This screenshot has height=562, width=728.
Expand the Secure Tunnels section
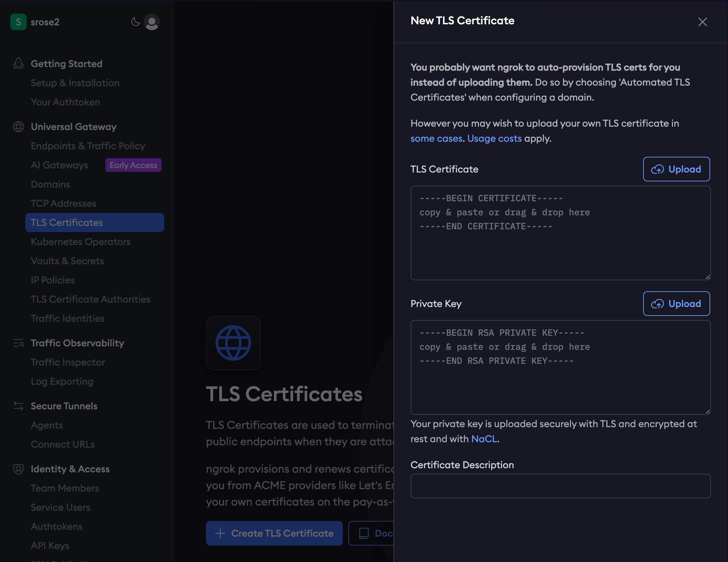point(64,406)
